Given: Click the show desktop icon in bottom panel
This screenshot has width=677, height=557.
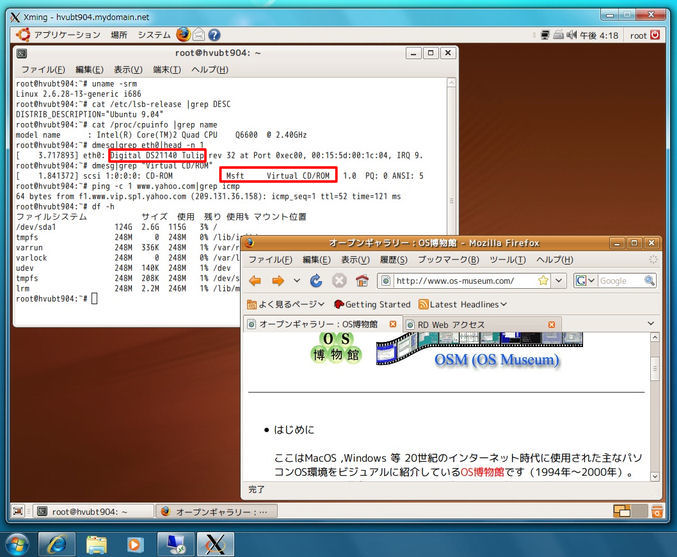Looking at the screenshot, I should pos(18,511).
